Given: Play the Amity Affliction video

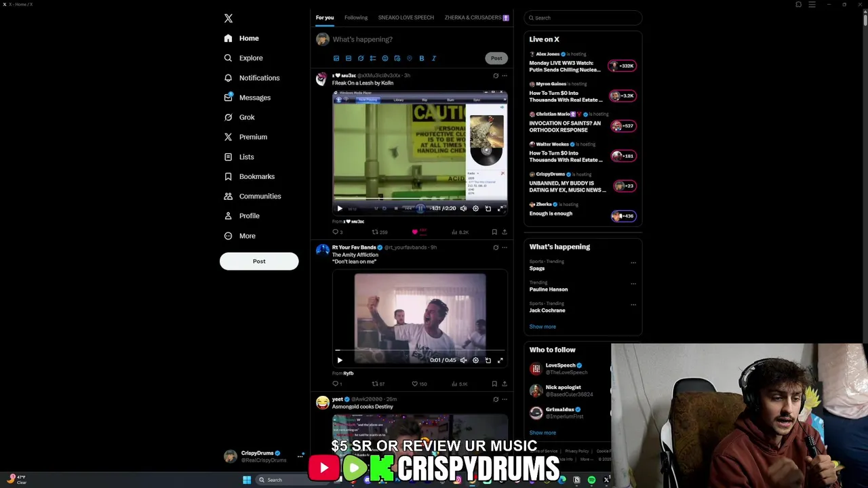Looking at the screenshot, I should (x=340, y=361).
